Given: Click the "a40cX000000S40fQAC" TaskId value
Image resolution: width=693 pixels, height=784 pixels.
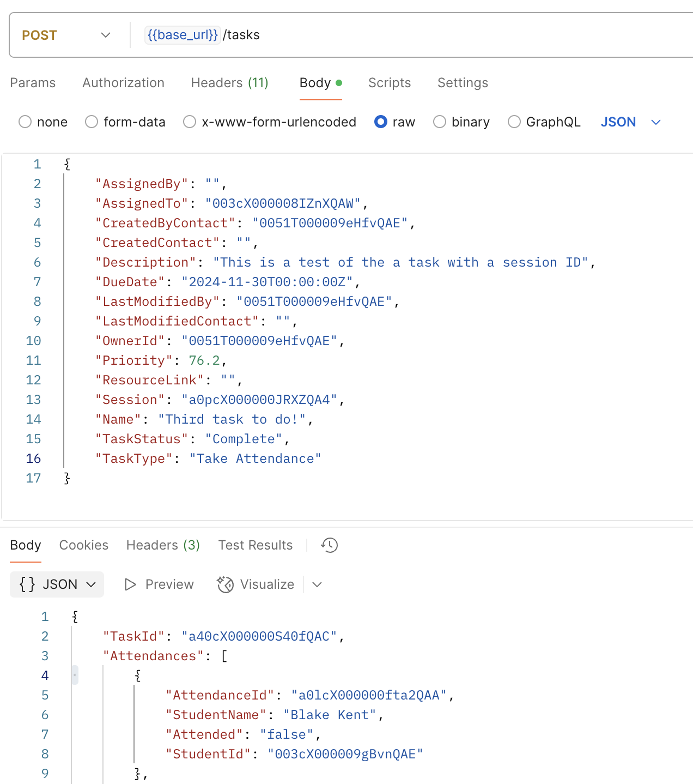Looking at the screenshot, I should pos(259,636).
